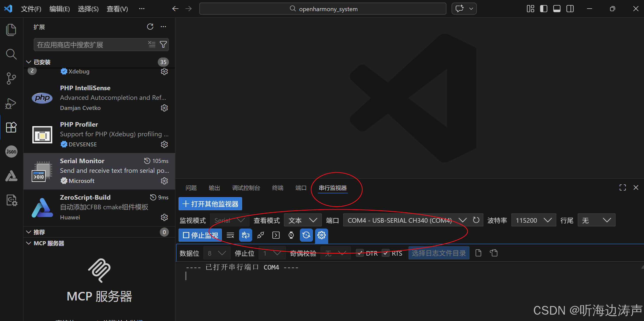Open the Json activity bar icon

pyautogui.click(x=11, y=152)
